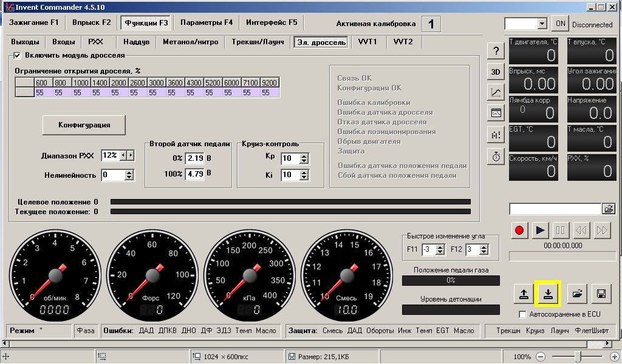Image resolution: width=622 pixels, height=364 pixels.
Task: Open the Трекшн/Лаунч sub-tab
Action: (258, 42)
